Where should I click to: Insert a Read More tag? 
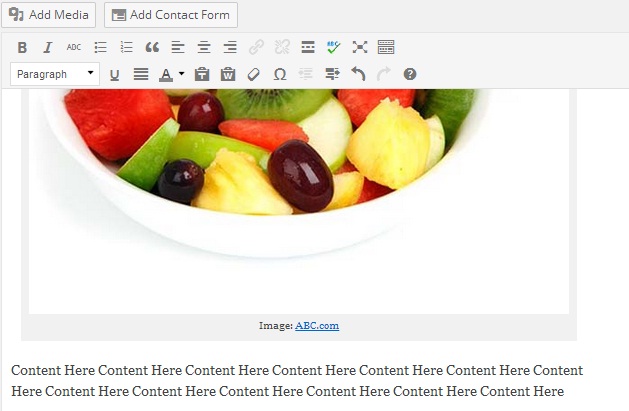[308, 47]
